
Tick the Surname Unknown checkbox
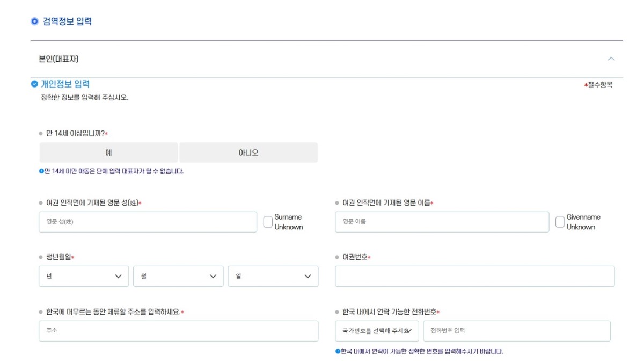click(268, 222)
